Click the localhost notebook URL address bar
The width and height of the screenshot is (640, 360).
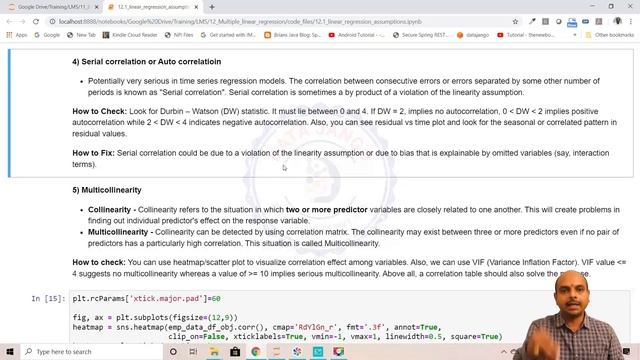click(x=240, y=22)
